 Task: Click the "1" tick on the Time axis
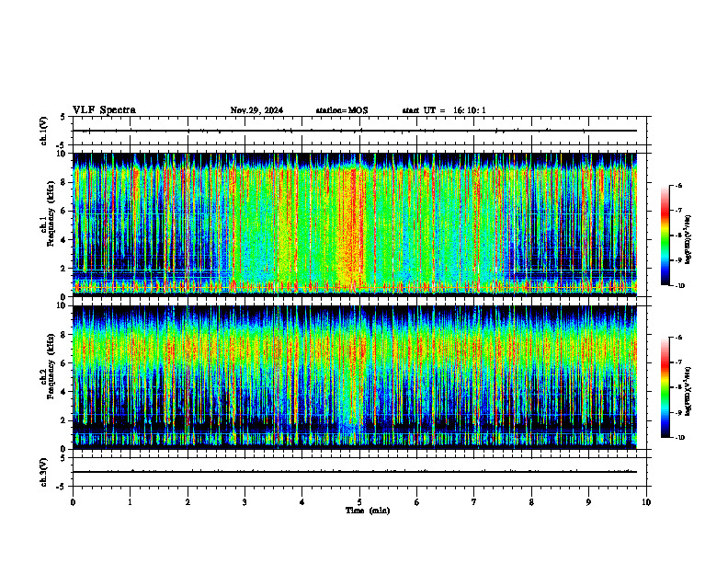130,502
